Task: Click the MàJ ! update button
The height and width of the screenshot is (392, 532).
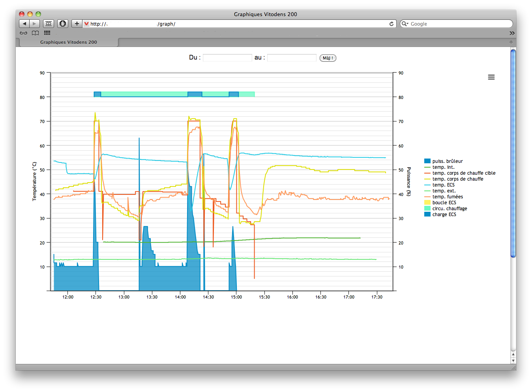Action: [328, 58]
